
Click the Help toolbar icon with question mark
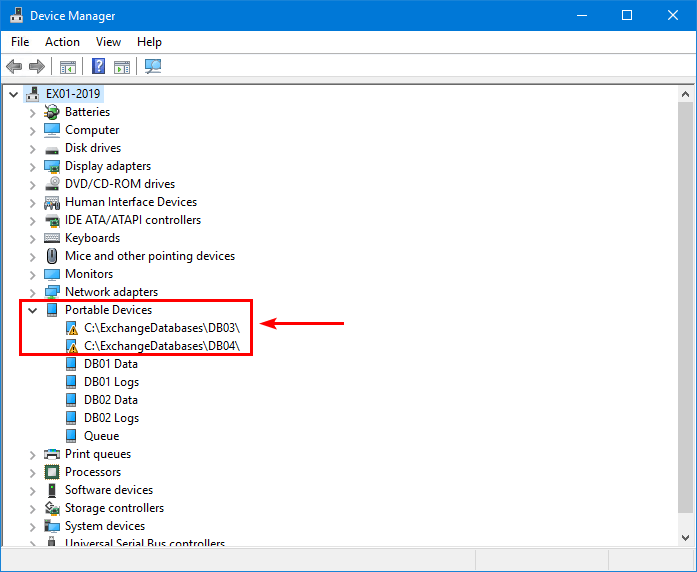[99, 67]
